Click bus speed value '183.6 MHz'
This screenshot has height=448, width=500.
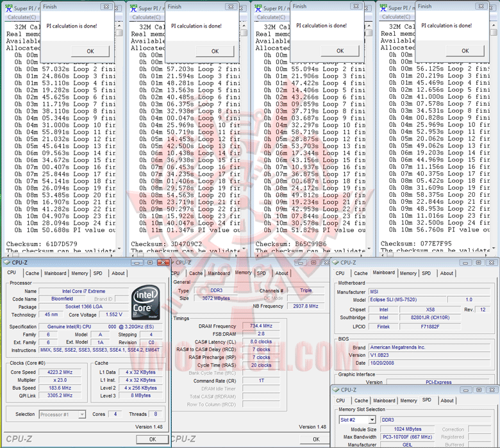click(60, 388)
